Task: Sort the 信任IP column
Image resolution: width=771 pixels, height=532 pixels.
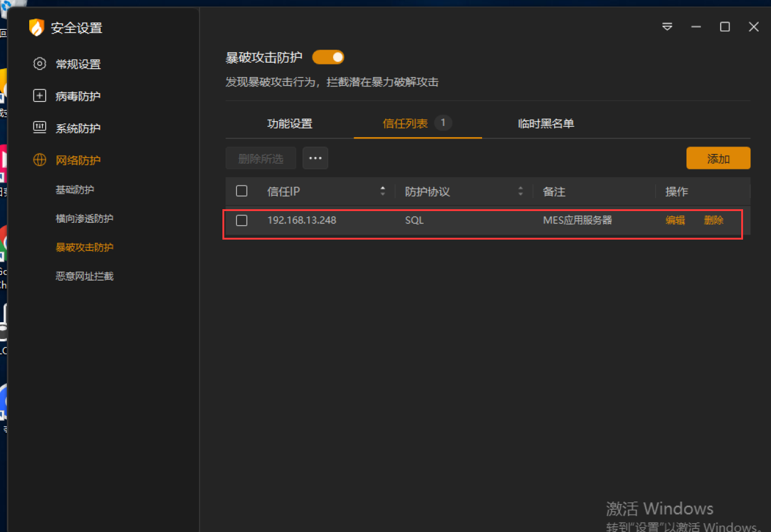Action: 383,191
